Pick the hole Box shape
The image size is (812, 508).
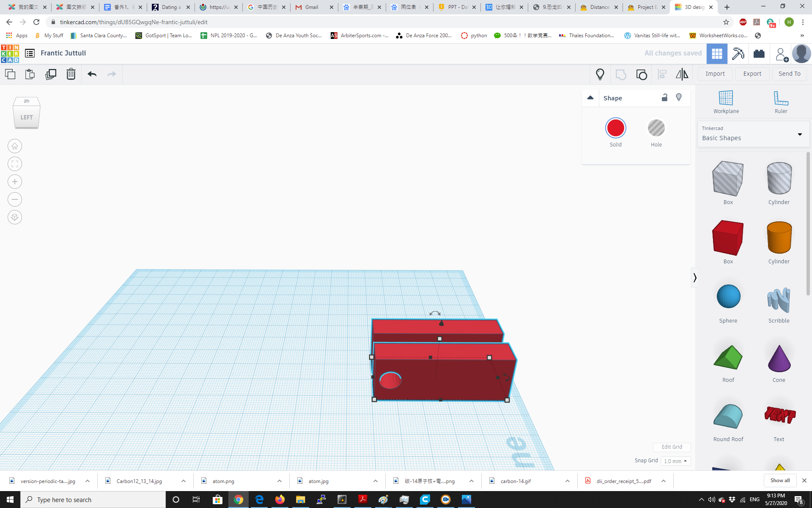728,179
